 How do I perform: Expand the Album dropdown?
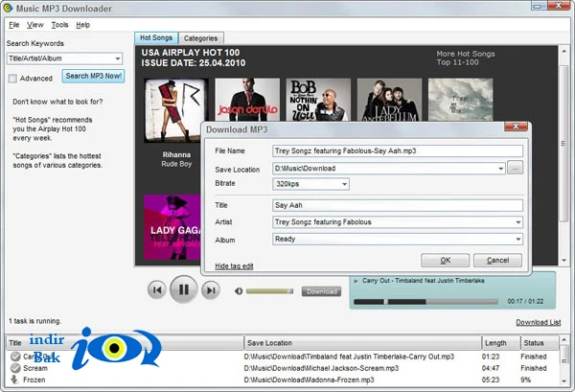click(x=517, y=239)
